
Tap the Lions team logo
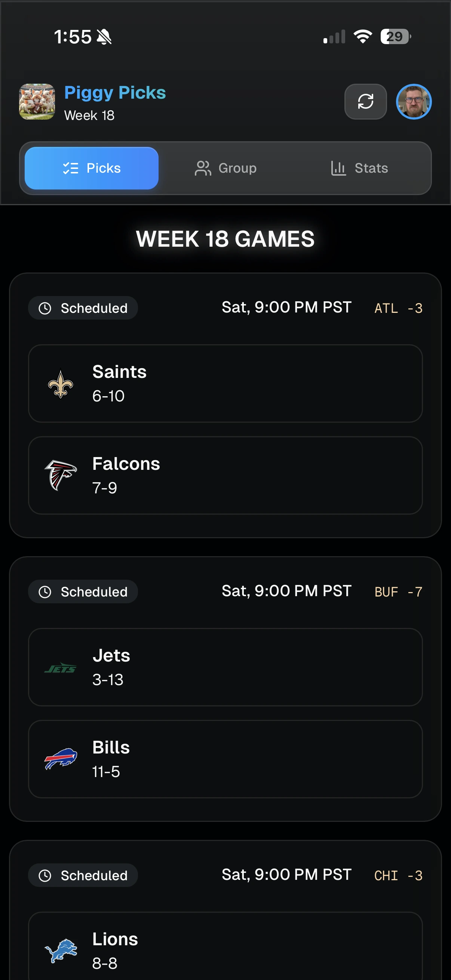[61, 950]
